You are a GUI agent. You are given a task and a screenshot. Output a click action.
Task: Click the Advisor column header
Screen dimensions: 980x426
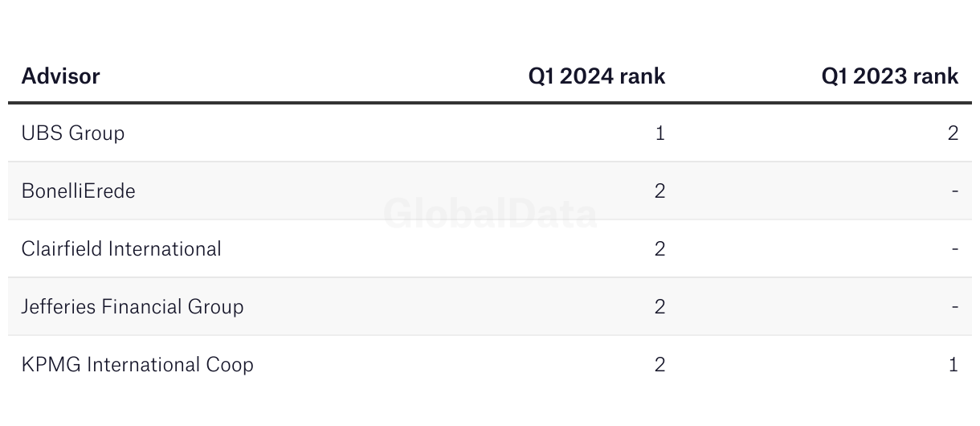tap(61, 76)
